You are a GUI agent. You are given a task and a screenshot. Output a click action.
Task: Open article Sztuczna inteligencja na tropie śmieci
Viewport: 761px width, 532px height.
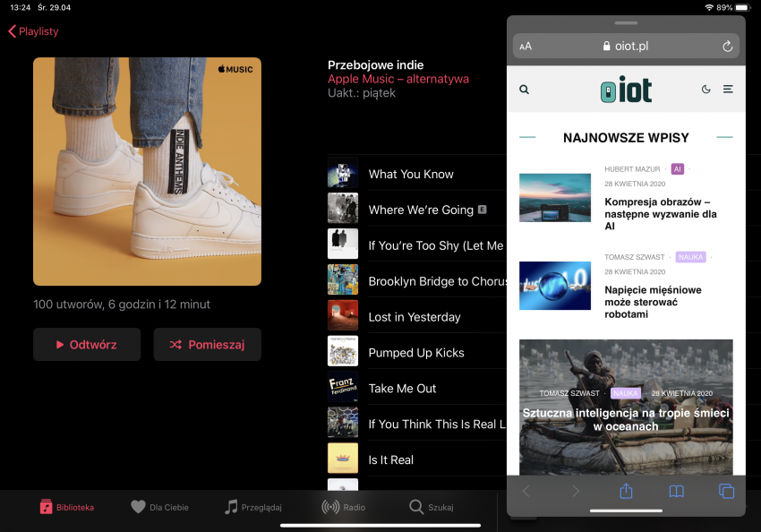[x=626, y=420]
